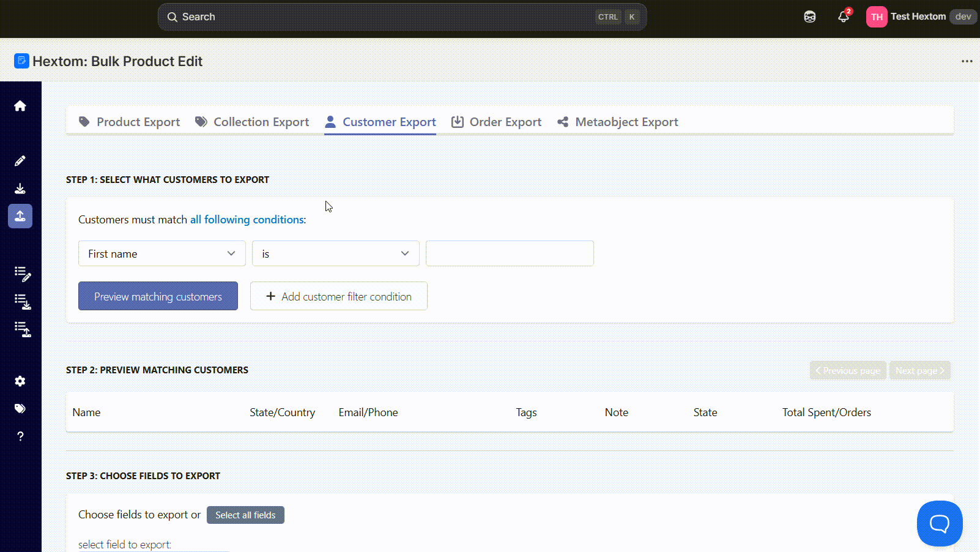Focus the top Search bar
The image size is (980, 552).
click(403, 17)
